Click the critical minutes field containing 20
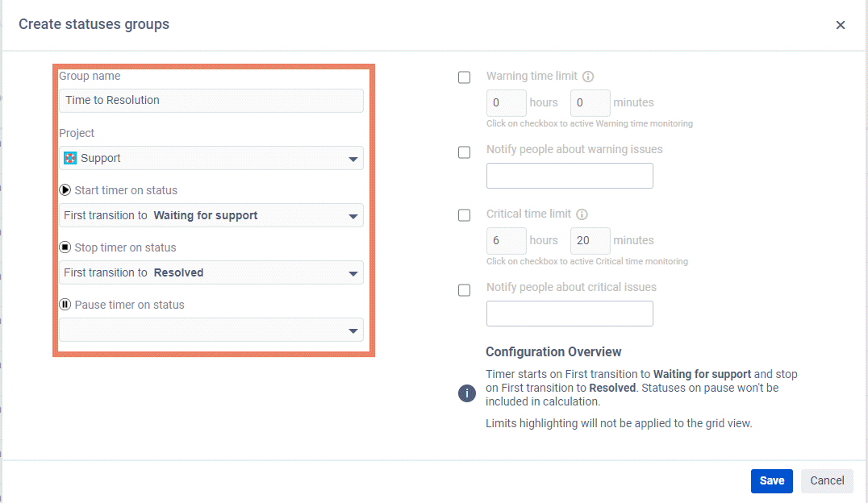 pos(590,240)
